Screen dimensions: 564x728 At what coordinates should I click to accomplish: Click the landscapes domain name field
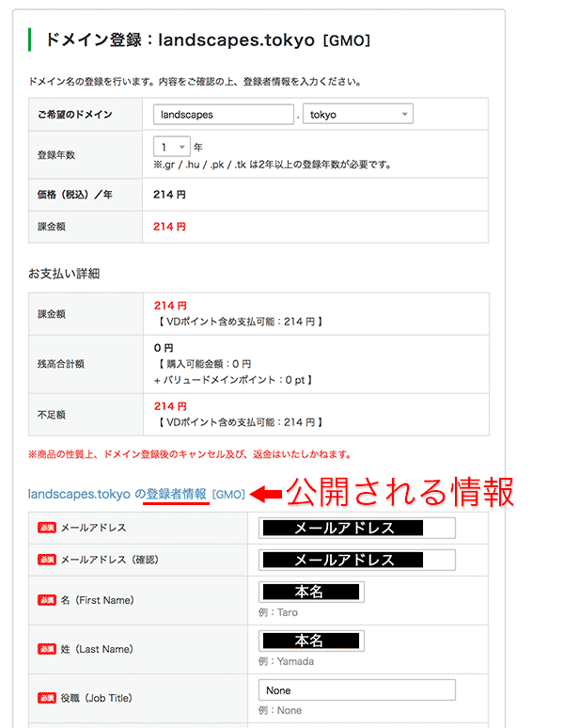coord(223,114)
